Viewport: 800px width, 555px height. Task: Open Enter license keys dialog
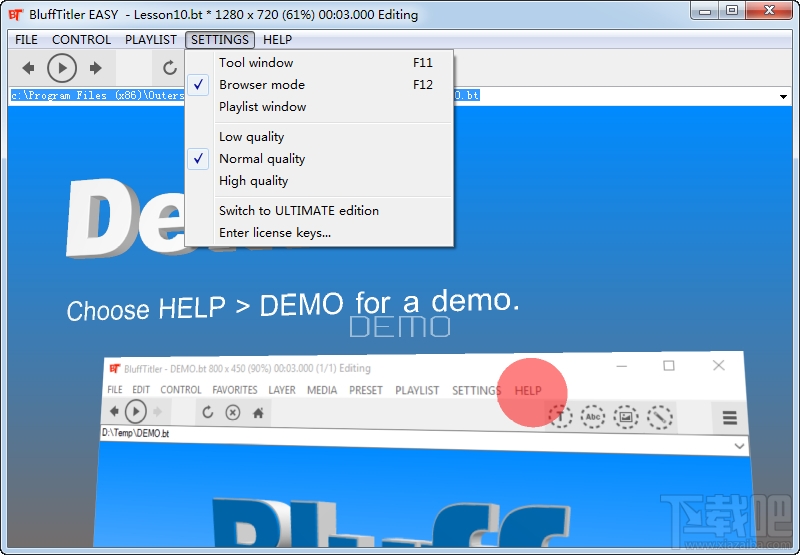tap(319, 233)
